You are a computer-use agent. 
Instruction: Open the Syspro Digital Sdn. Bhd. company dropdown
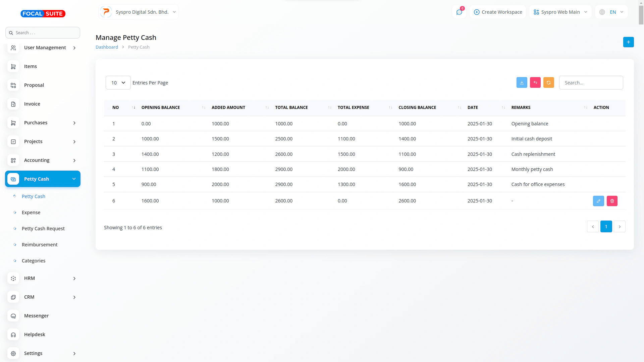pyautogui.click(x=139, y=12)
